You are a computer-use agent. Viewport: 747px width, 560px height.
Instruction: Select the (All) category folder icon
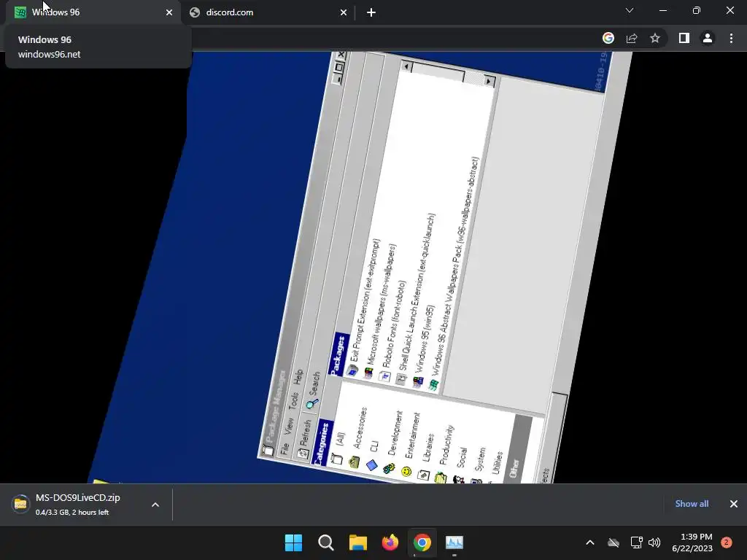(x=337, y=459)
